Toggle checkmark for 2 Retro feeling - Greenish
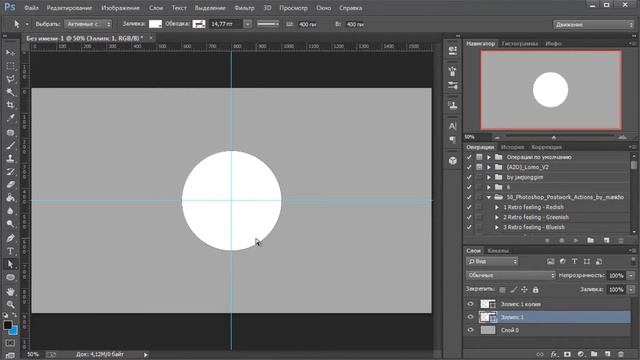Image resolution: width=640 pixels, height=360 pixels. 469,217
